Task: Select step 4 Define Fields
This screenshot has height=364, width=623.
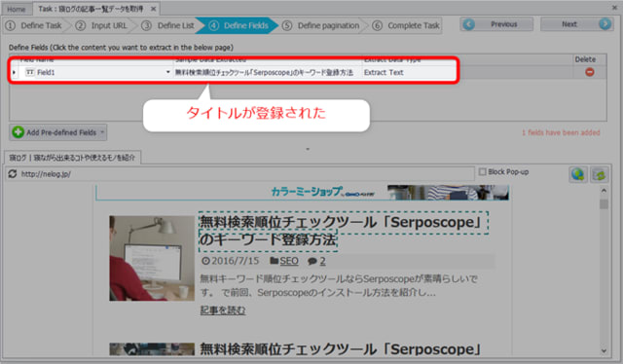Action: 238,25
